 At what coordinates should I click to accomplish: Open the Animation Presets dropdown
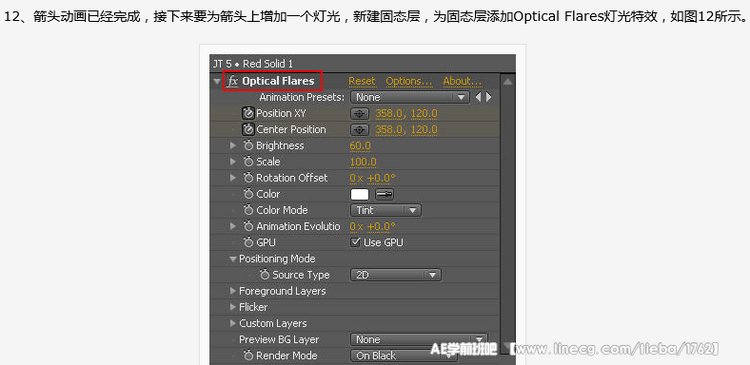(409, 97)
